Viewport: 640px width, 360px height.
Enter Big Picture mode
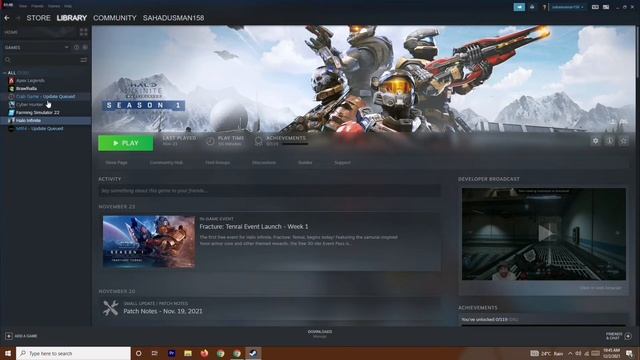click(x=606, y=7)
